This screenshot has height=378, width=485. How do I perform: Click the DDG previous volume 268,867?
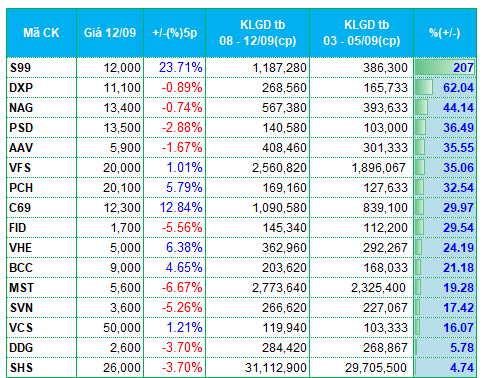pyautogui.click(x=385, y=348)
